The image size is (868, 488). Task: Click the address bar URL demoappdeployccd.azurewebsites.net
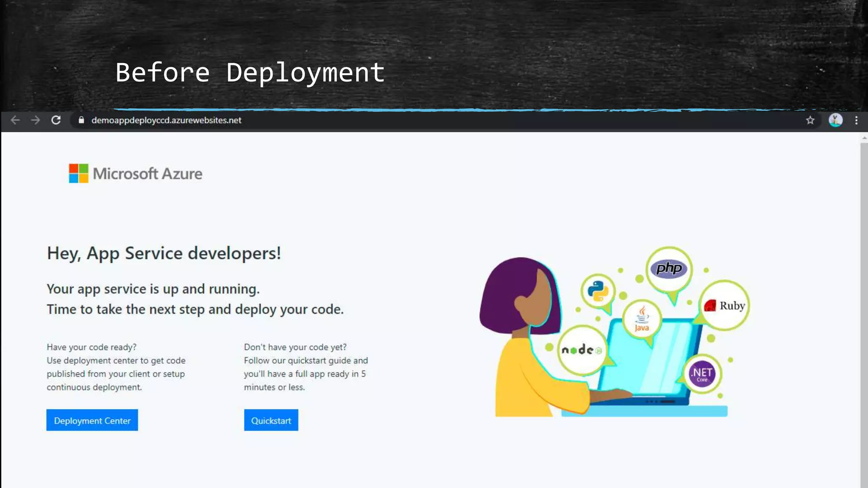(x=166, y=120)
